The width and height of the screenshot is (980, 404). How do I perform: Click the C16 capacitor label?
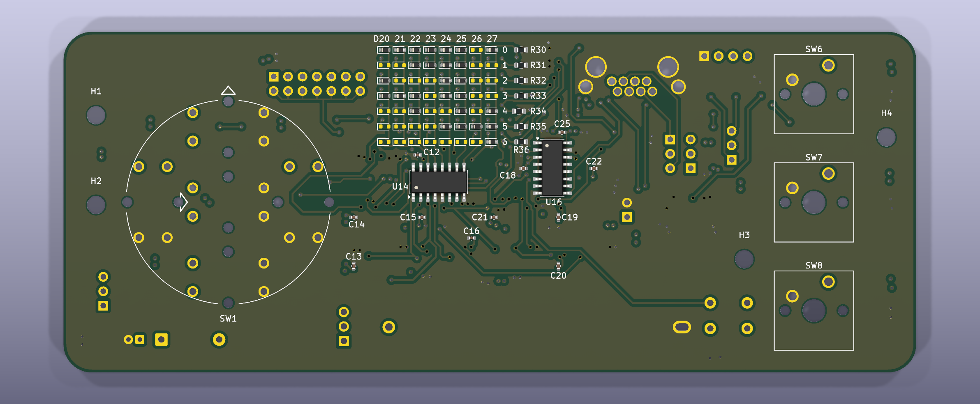coord(472,231)
